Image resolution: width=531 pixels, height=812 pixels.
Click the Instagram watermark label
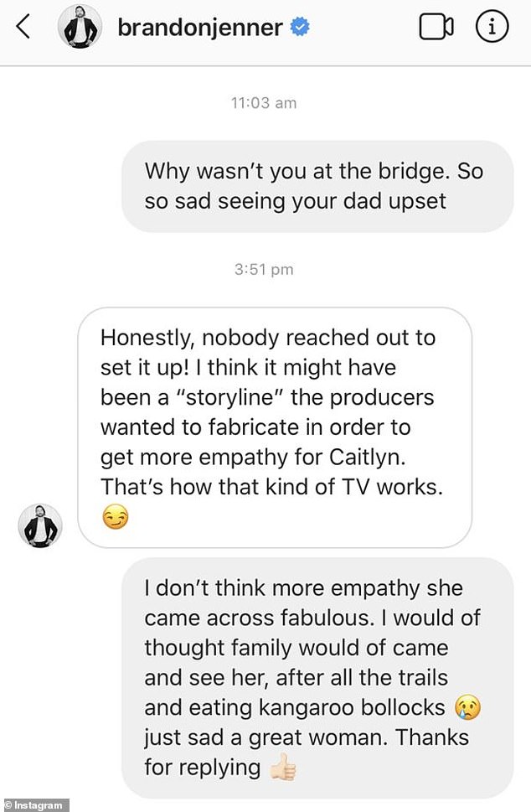[35, 804]
